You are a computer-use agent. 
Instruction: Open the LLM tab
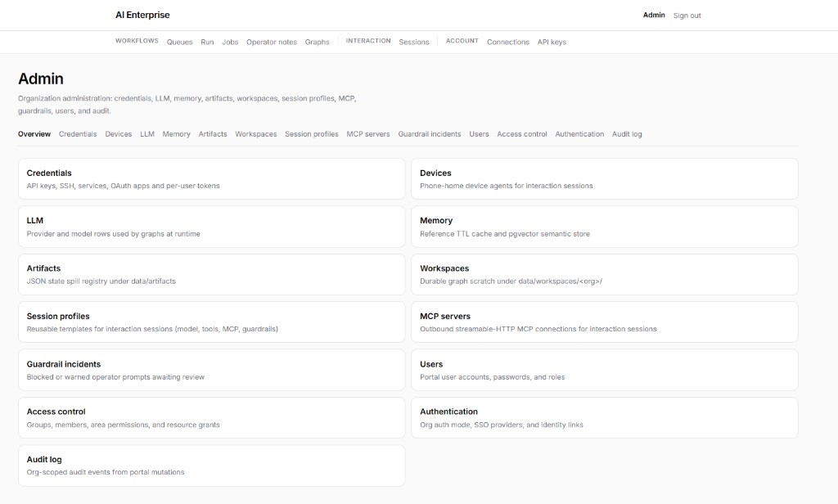pyautogui.click(x=147, y=134)
